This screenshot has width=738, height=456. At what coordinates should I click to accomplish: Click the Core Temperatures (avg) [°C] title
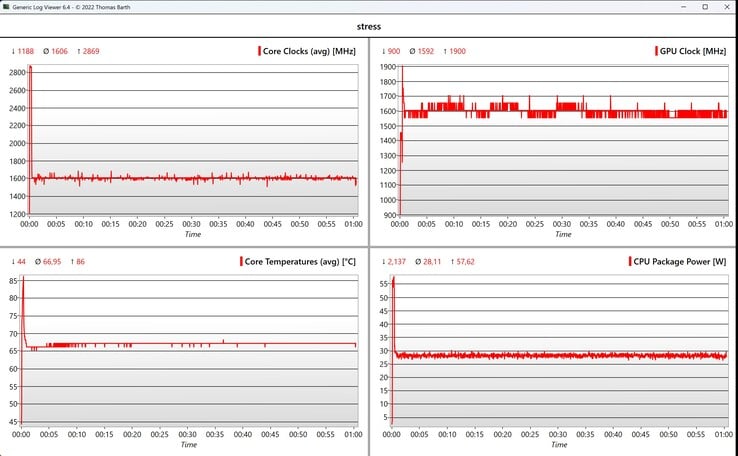[300, 262]
